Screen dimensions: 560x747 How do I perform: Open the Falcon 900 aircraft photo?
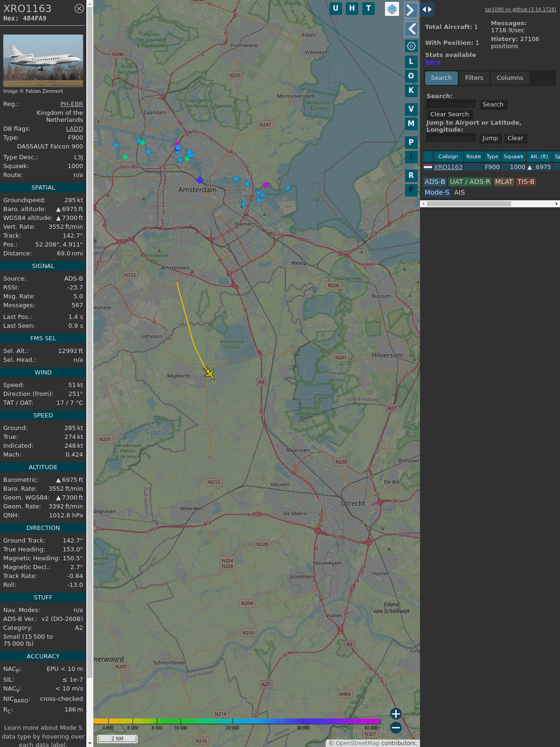click(x=43, y=60)
